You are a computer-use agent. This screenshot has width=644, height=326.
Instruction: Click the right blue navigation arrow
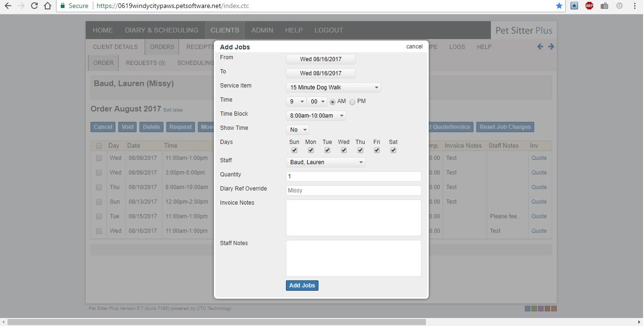[551, 47]
